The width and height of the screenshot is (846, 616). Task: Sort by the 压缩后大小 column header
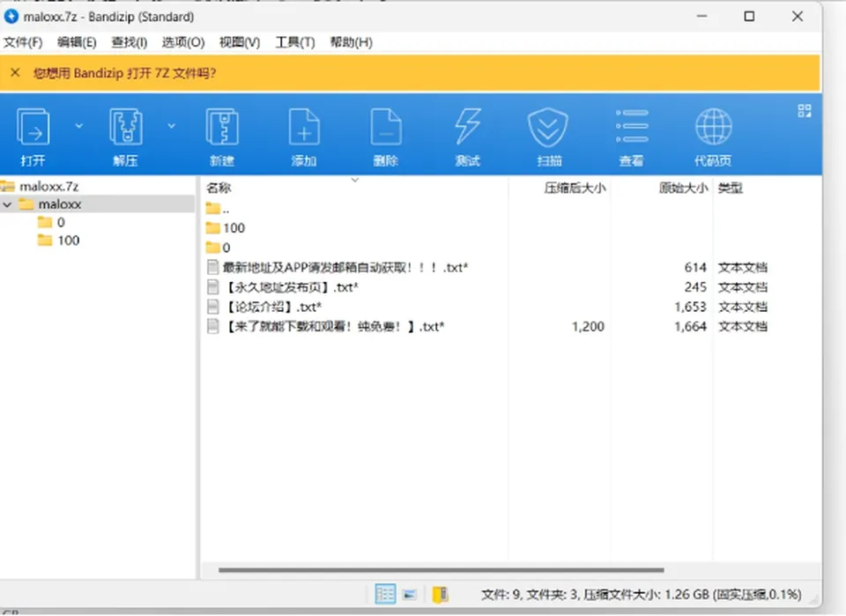point(575,188)
